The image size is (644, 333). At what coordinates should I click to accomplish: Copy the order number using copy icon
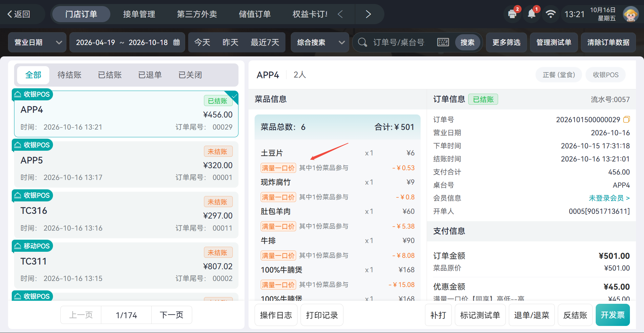pos(627,120)
